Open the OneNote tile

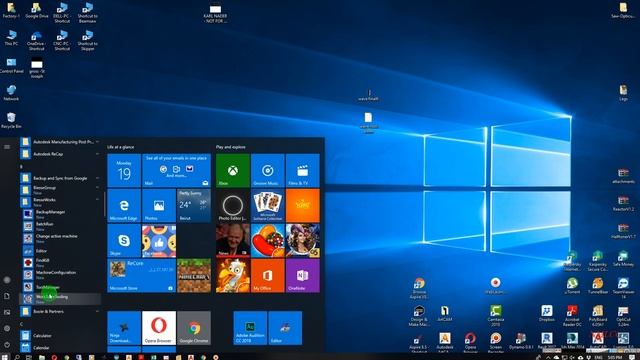point(303,276)
